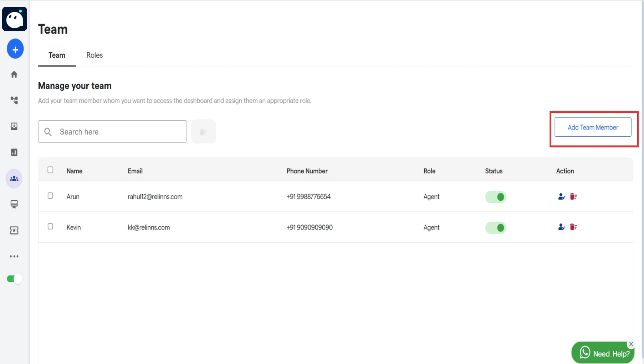Disable Kevin's active status toggle

(496, 227)
